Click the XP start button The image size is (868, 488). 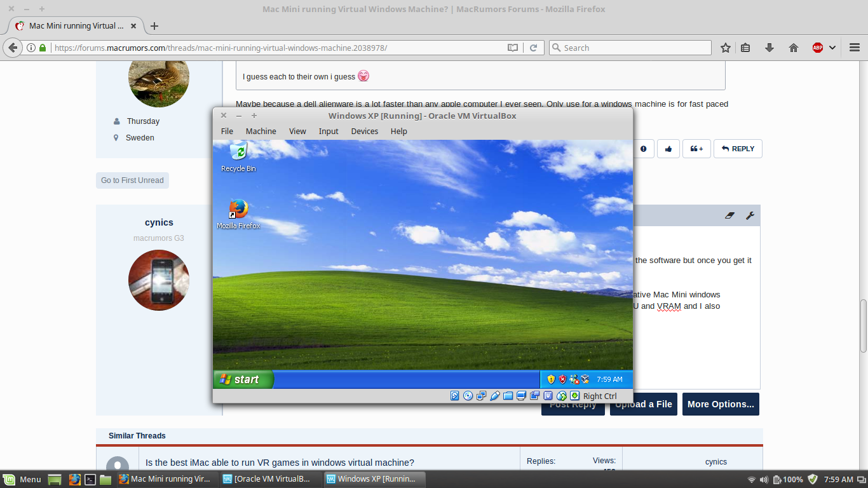click(x=243, y=379)
